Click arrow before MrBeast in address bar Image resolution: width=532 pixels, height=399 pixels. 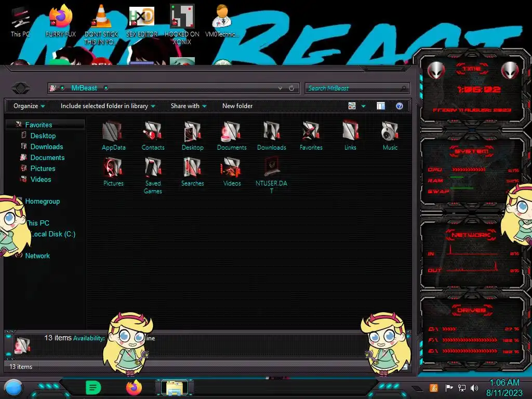pyautogui.click(x=62, y=88)
